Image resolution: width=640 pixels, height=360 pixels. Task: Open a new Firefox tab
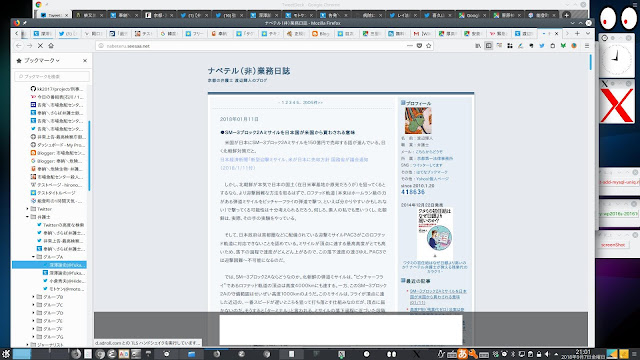577,33
